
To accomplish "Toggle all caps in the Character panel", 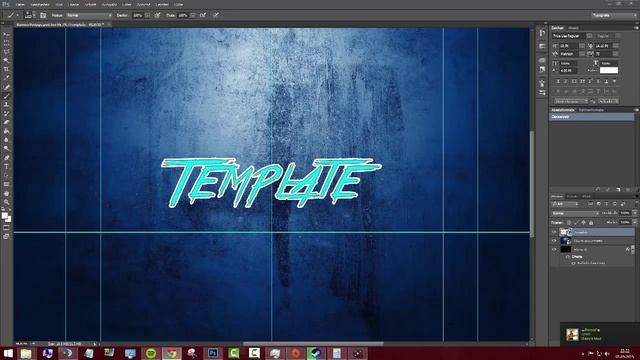I will [x=574, y=82].
